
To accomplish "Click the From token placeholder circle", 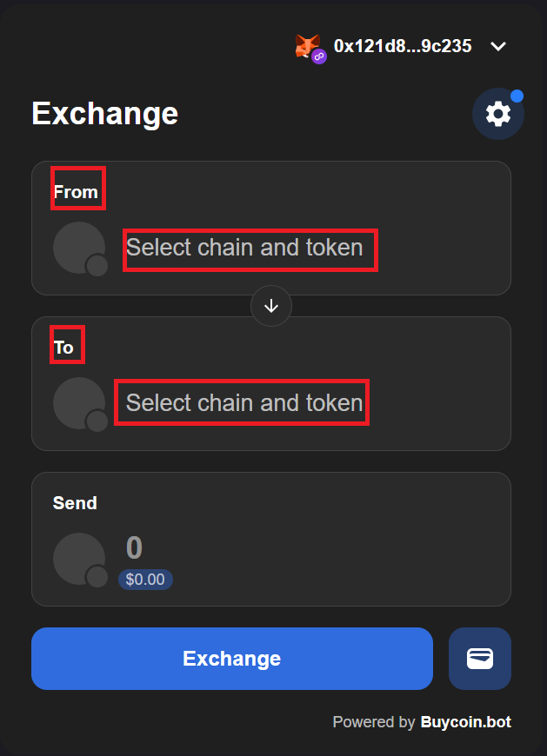I will pos(77,246).
